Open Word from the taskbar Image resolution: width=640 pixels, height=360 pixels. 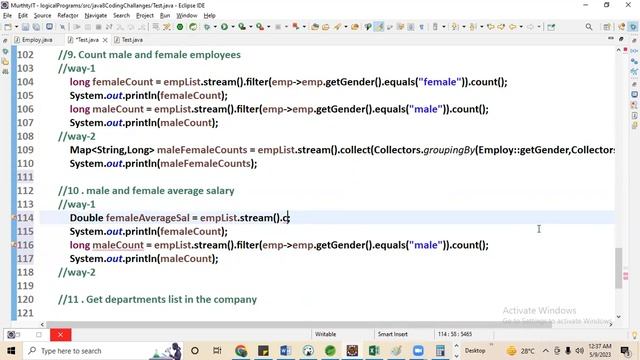pyautogui.click(x=285, y=351)
